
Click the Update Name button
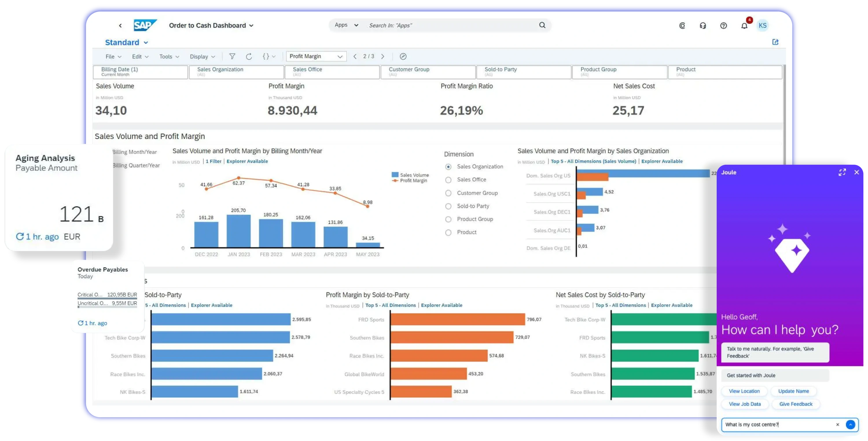coord(793,391)
